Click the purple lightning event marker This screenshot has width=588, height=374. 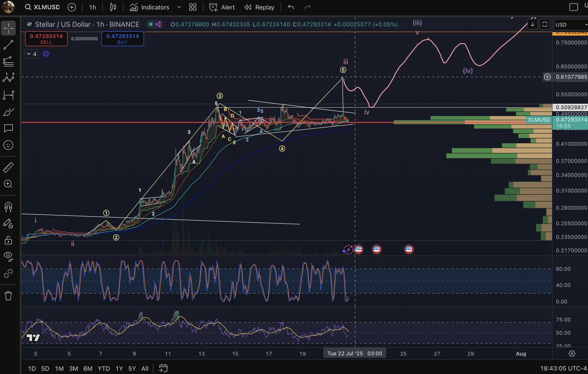coord(347,249)
